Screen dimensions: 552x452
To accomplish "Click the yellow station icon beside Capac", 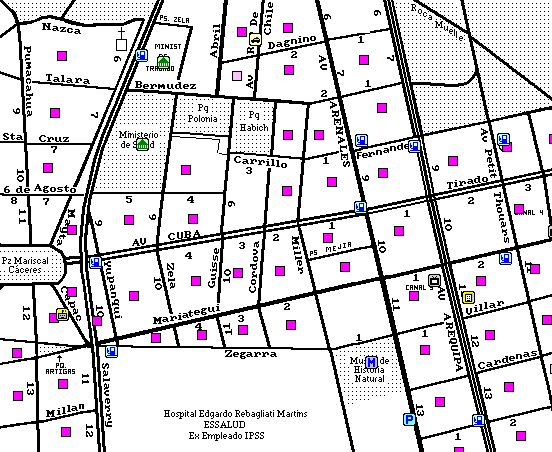I will [x=62, y=314].
